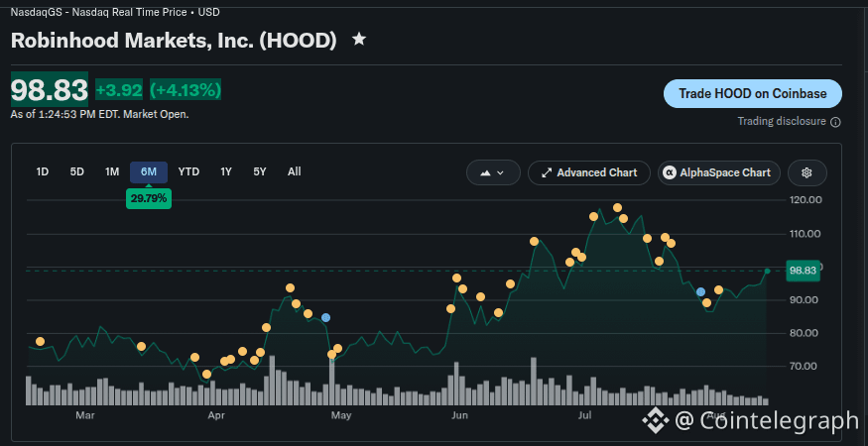The image size is (868, 446).
Task: Click Trade HOOD on Coinbase
Action: [x=752, y=93]
